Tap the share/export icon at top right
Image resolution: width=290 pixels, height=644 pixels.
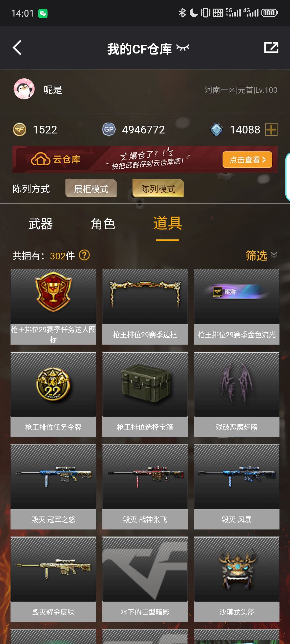tap(271, 48)
